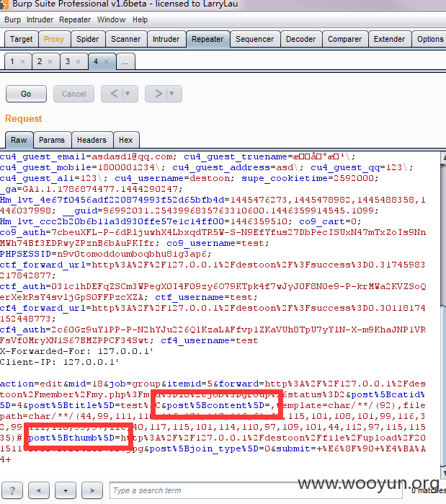Focus the 'Type a search term' field
The image size is (446, 504).
[x=256, y=490]
